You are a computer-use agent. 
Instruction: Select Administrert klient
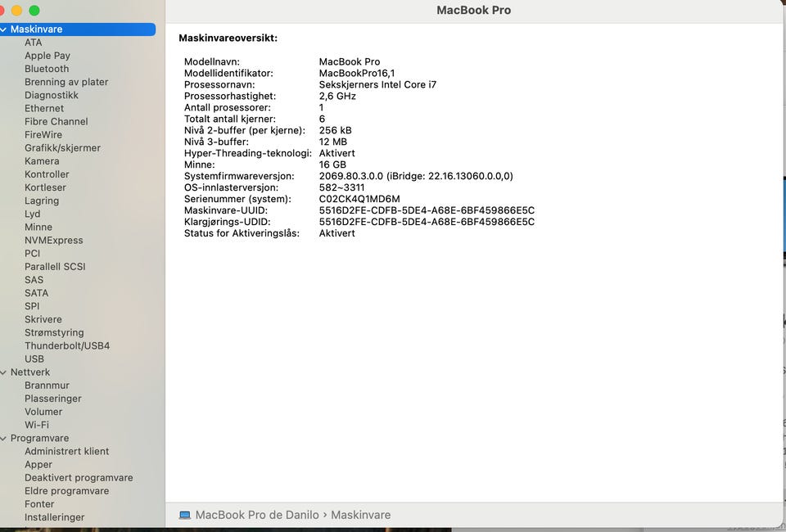click(66, 451)
